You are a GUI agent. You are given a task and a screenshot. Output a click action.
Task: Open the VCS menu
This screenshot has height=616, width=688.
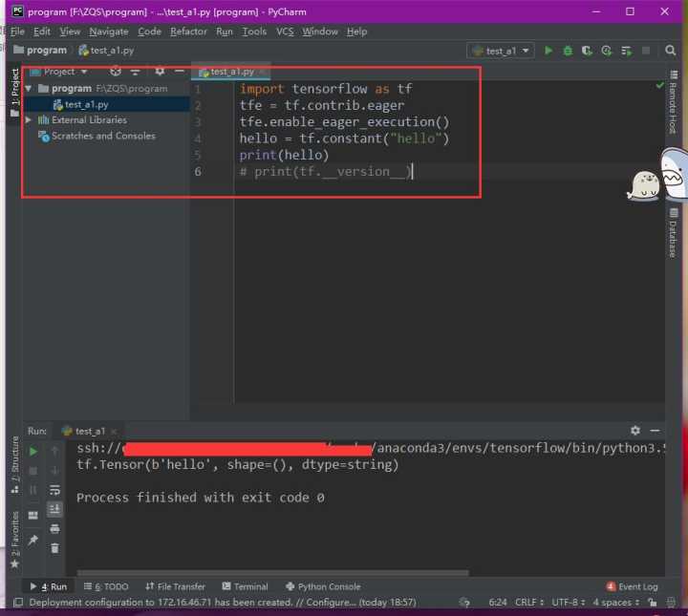pos(285,32)
